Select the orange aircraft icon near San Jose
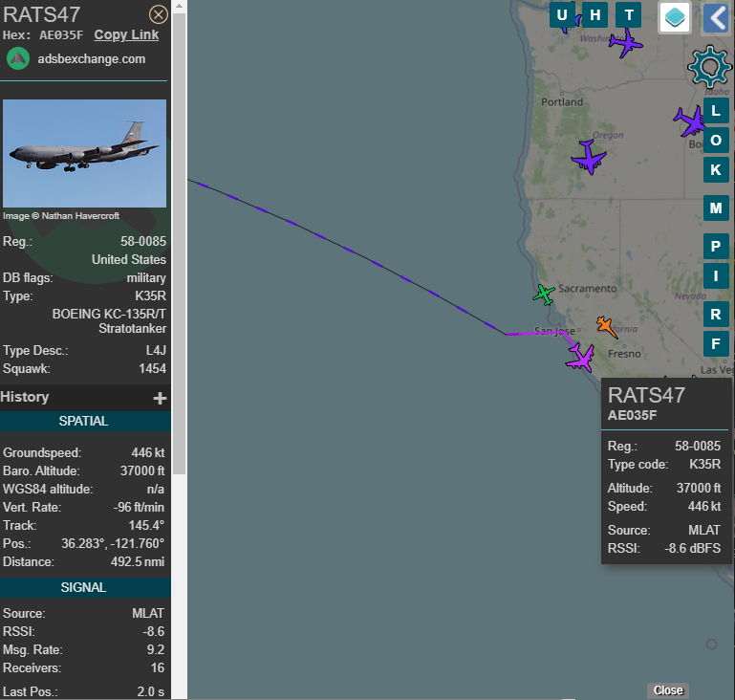The image size is (735, 700). point(606,326)
